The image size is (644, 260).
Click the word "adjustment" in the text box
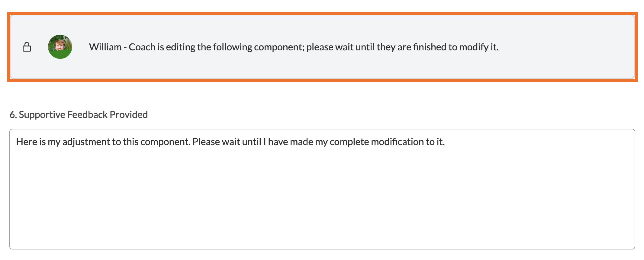[86, 142]
